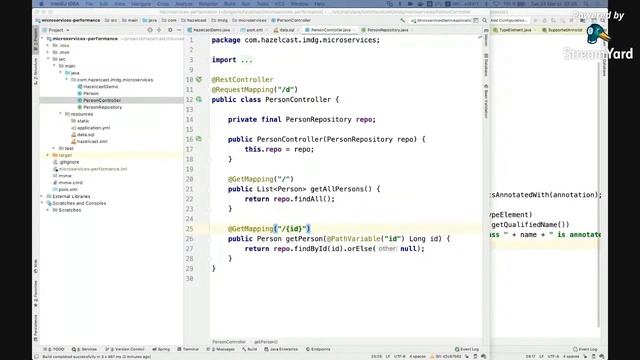Collapse com.hazelcast.imdg.microservices package arrow

coord(67,80)
